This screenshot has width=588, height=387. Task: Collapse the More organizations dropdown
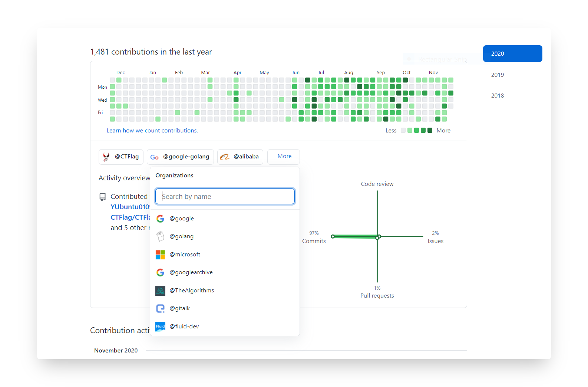click(284, 157)
